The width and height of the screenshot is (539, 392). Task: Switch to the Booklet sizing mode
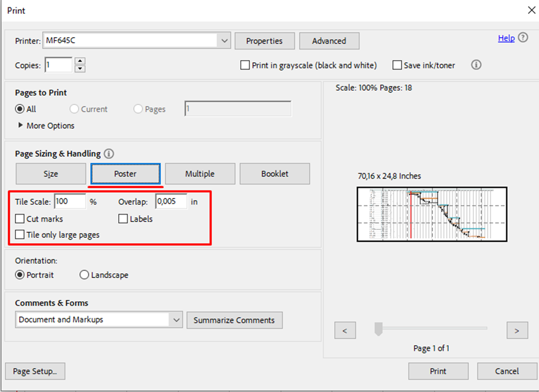[274, 174]
